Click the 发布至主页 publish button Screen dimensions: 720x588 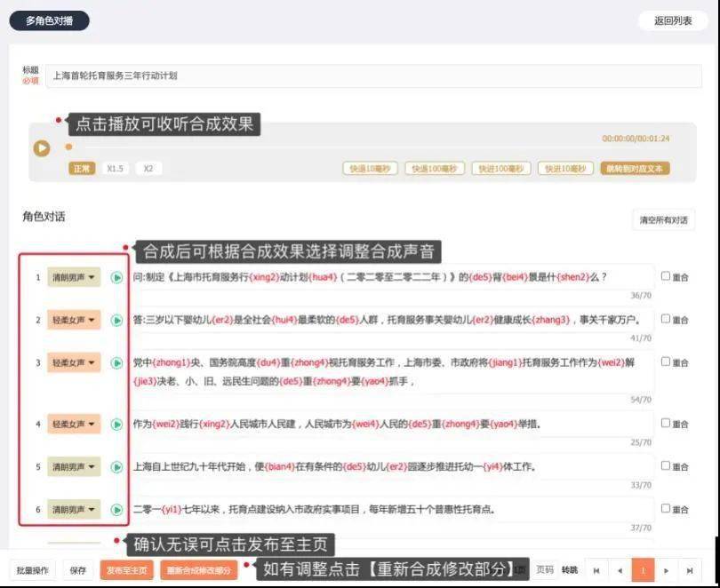pos(127,570)
